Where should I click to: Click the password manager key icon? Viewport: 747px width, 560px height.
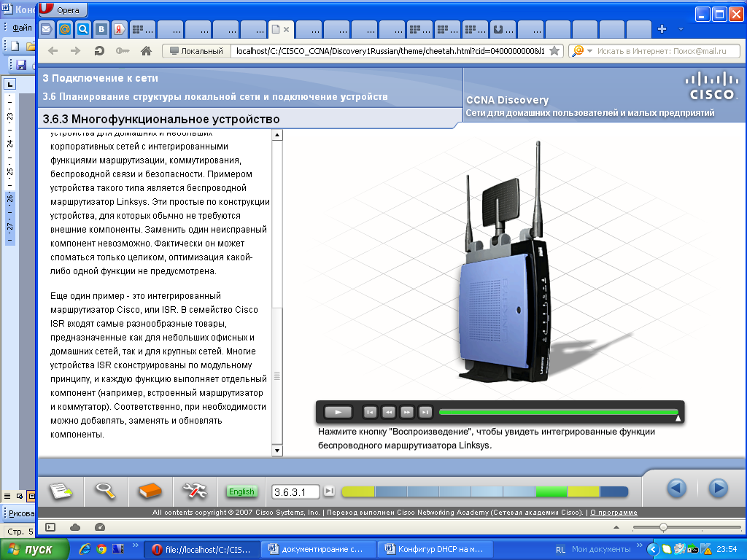123,50
